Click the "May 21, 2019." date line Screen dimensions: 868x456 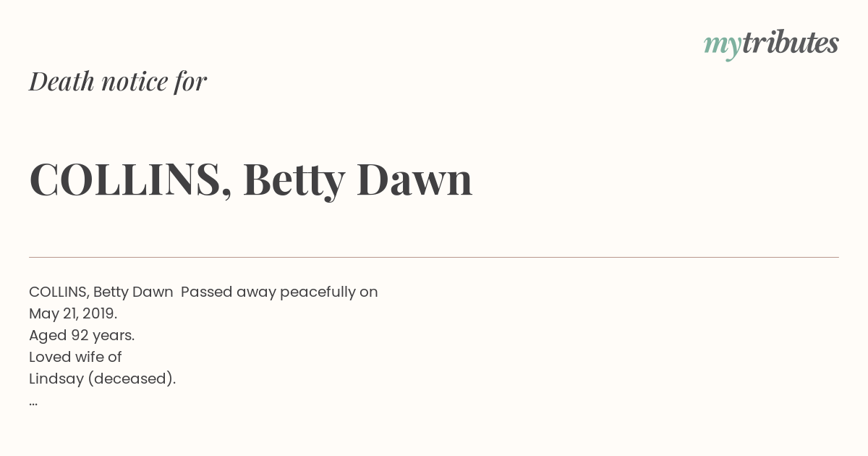73,313
